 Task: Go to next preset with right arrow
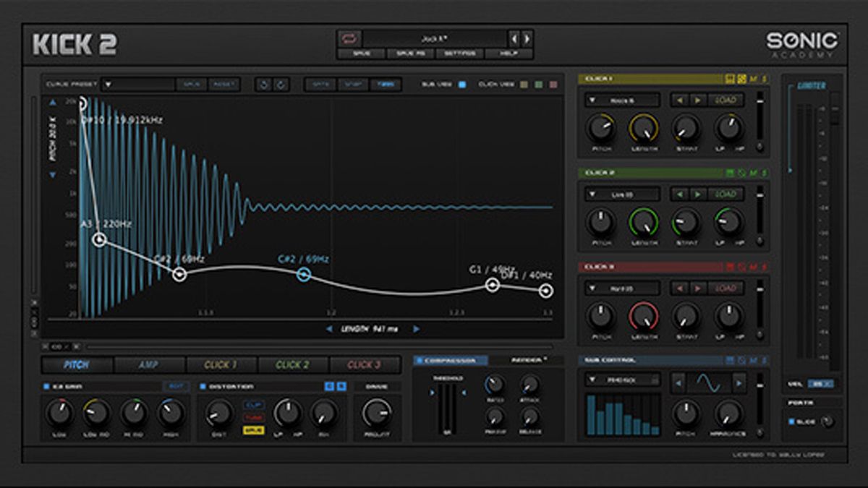[527, 38]
